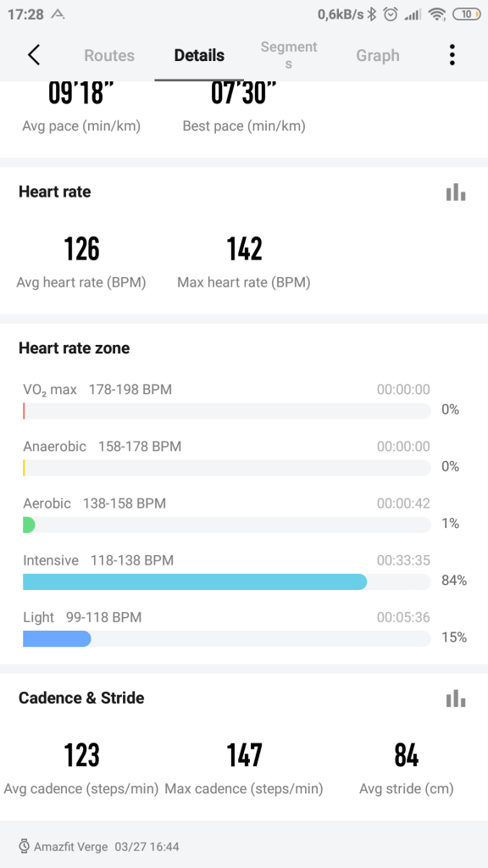
Task: Tap the Light zone duration 00:05:36
Action: [404, 617]
